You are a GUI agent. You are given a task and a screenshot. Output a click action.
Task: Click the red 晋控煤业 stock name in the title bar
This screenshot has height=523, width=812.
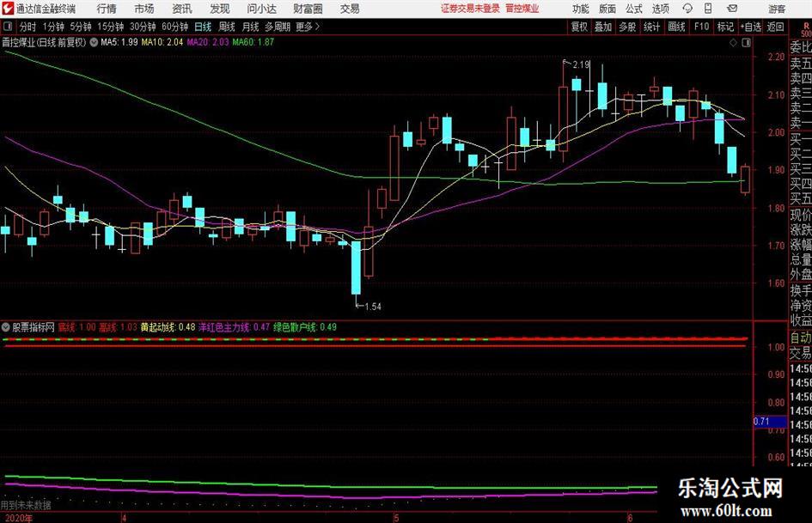pos(522,9)
